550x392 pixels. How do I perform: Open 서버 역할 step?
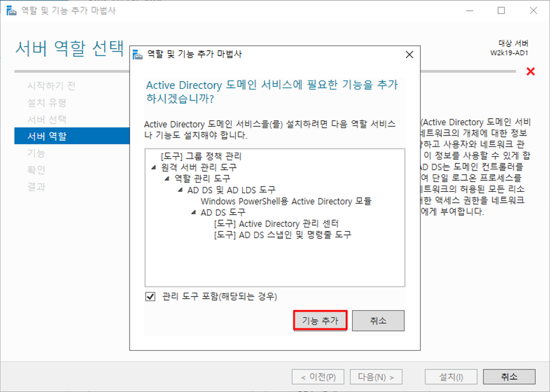pyautogui.click(x=72, y=136)
